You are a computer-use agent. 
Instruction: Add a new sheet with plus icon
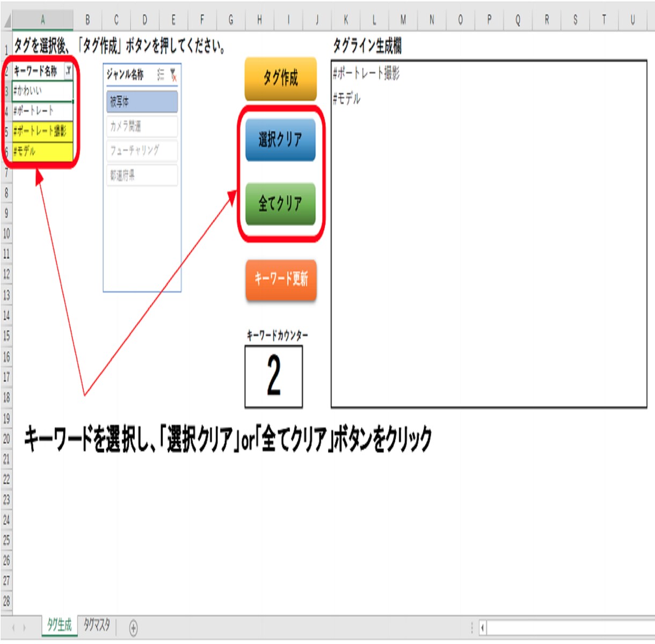(x=133, y=627)
